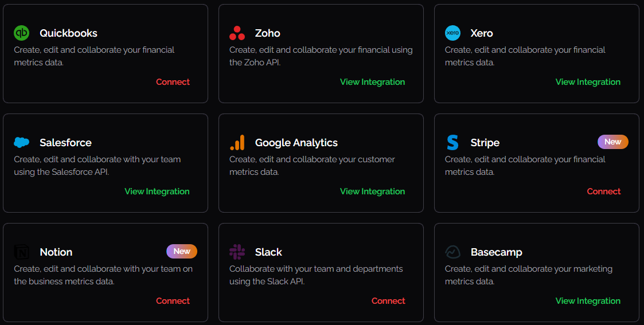View the Google Analytics integration

pos(372,191)
